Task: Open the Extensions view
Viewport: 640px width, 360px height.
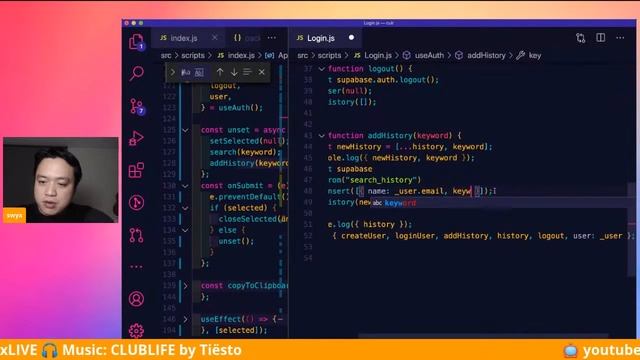Action: 136,170
